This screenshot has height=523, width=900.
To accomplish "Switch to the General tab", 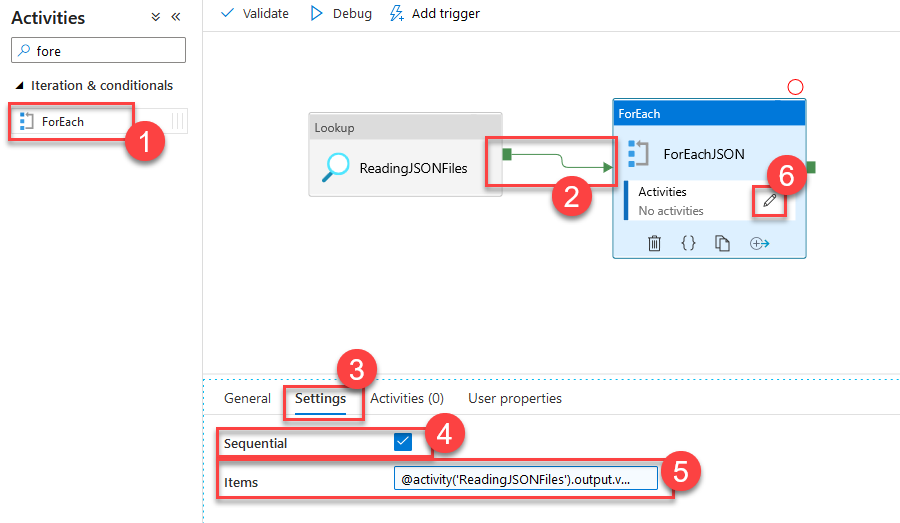I will tap(247, 398).
